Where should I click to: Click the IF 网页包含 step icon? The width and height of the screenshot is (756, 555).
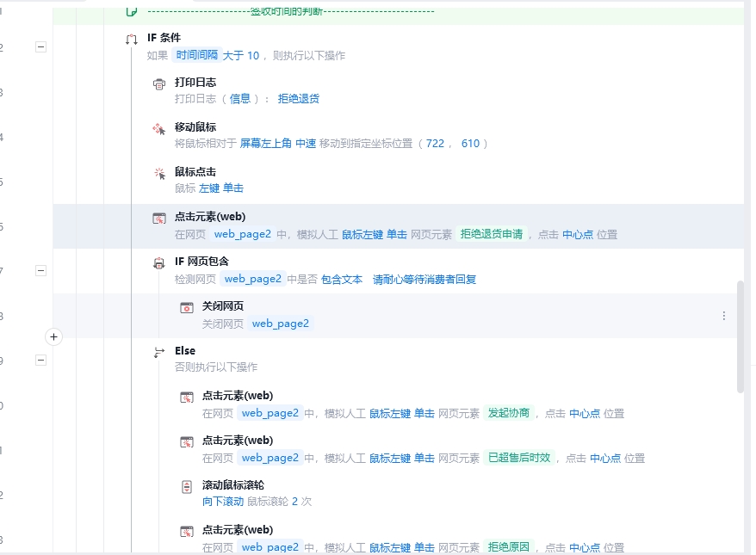point(158,263)
